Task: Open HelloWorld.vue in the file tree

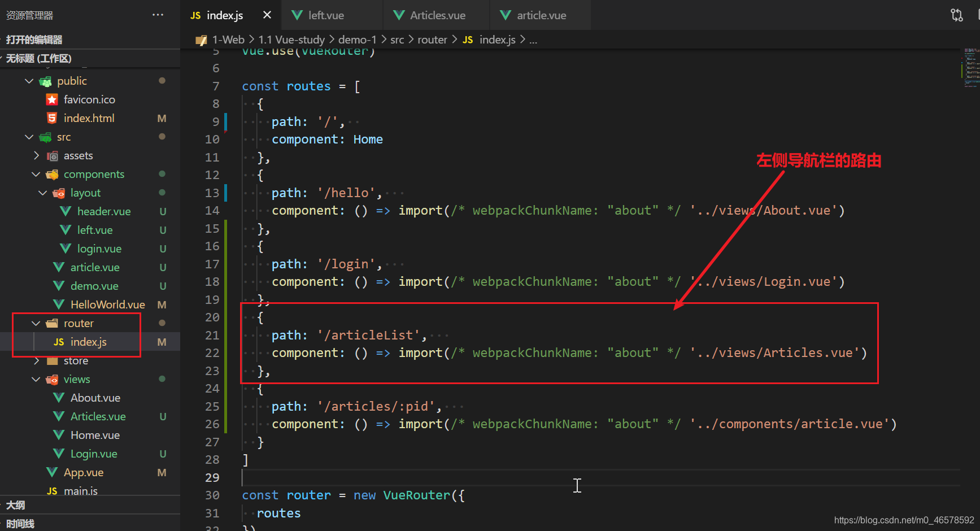Action: tap(108, 304)
